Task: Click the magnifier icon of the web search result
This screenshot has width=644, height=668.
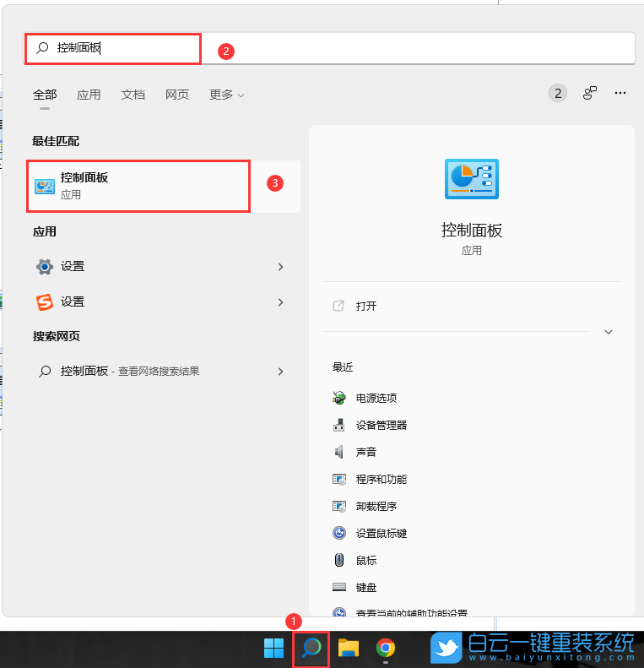Action: click(x=45, y=372)
